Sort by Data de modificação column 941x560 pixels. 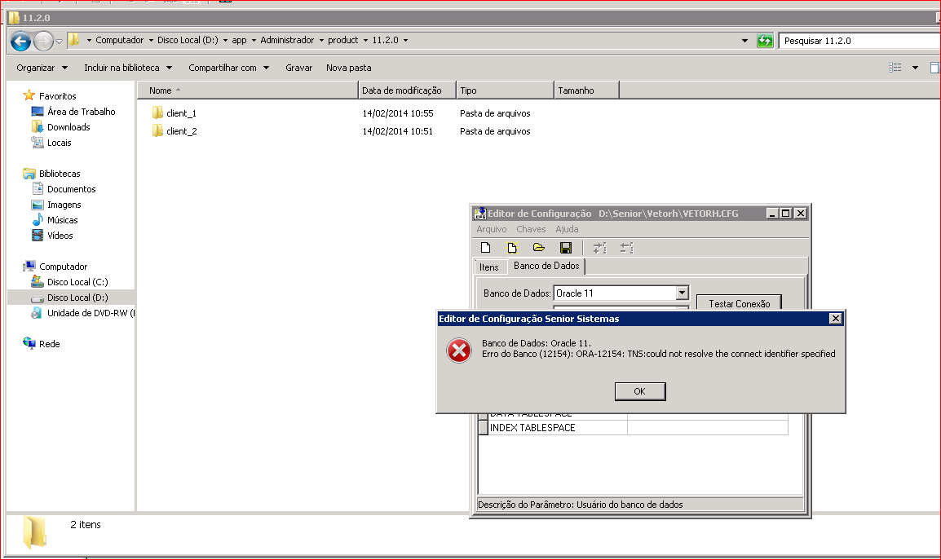point(402,90)
